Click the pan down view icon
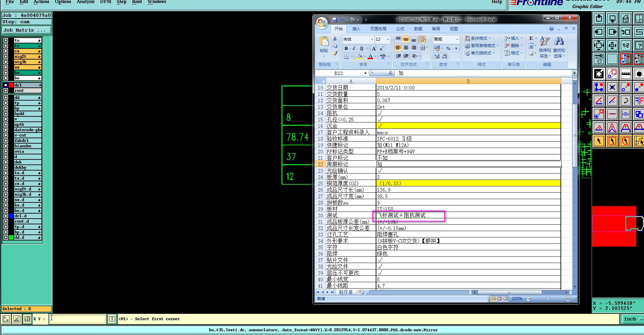Viewport: 644px width, 335px height. coord(612,18)
